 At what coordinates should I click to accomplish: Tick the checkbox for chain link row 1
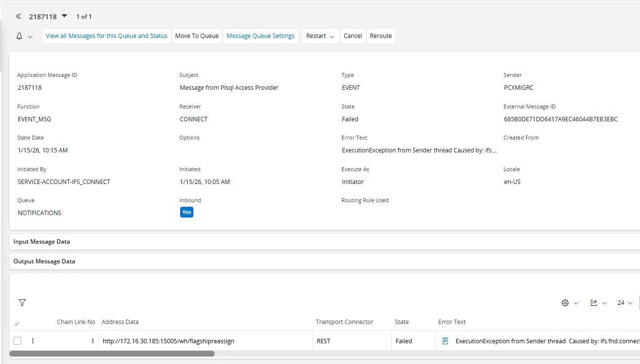point(17,341)
